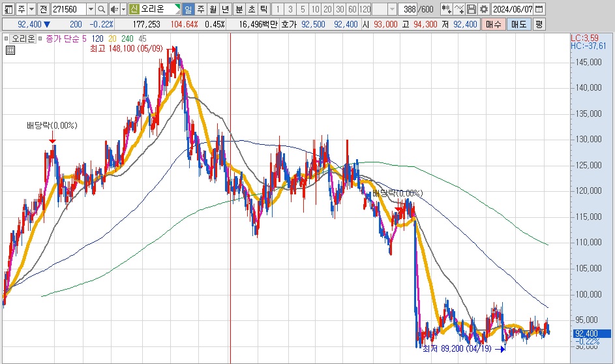Click the 시 93,000 open price
The height and width of the screenshot is (364, 615).
380,24
